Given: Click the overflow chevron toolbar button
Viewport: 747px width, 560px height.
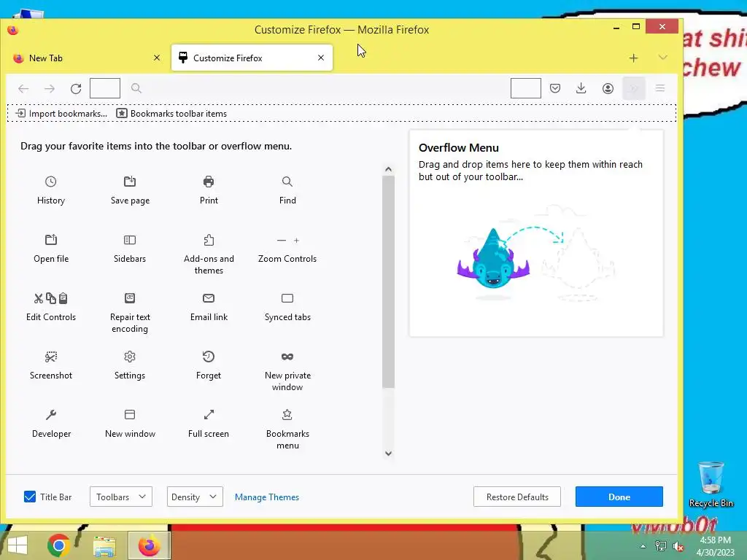Looking at the screenshot, I should (634, 88).
